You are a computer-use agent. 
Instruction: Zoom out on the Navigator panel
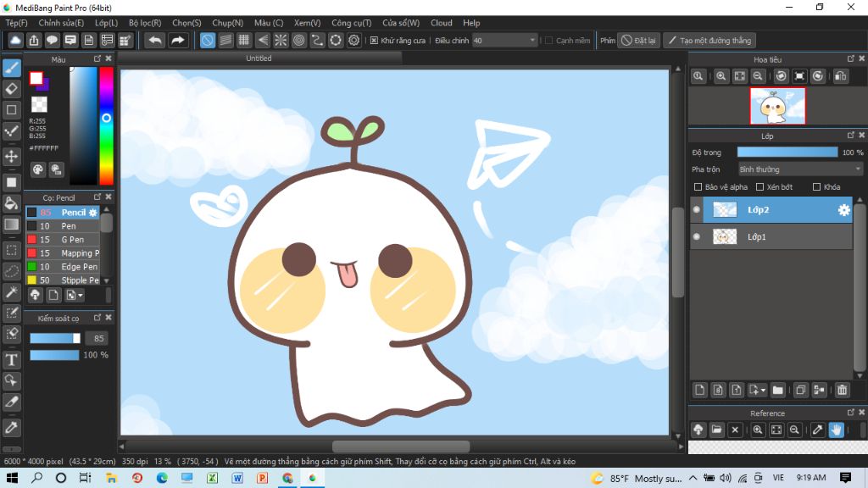click(x=758, y=76)
